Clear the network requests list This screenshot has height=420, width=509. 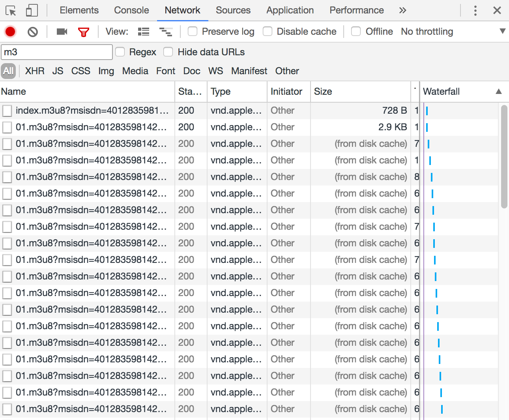point(33,32)
